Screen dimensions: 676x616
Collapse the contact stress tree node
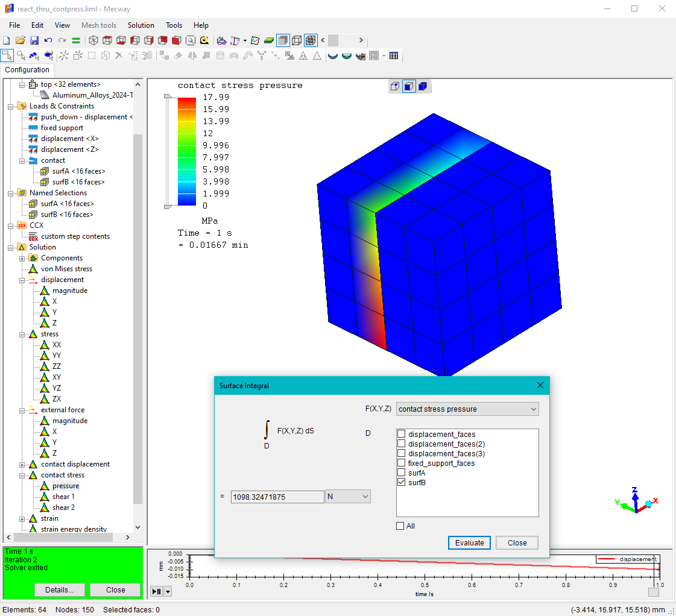[22, 476]
